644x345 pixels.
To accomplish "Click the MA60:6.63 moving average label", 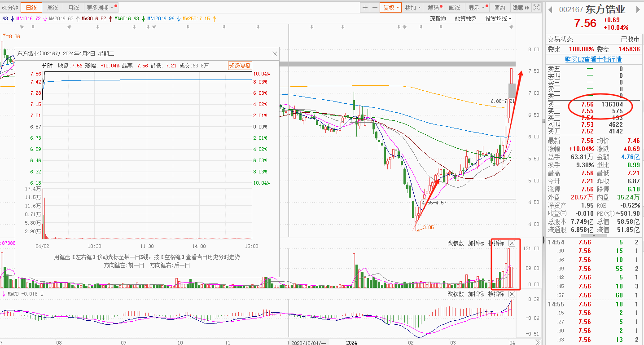I will point(127,19).
